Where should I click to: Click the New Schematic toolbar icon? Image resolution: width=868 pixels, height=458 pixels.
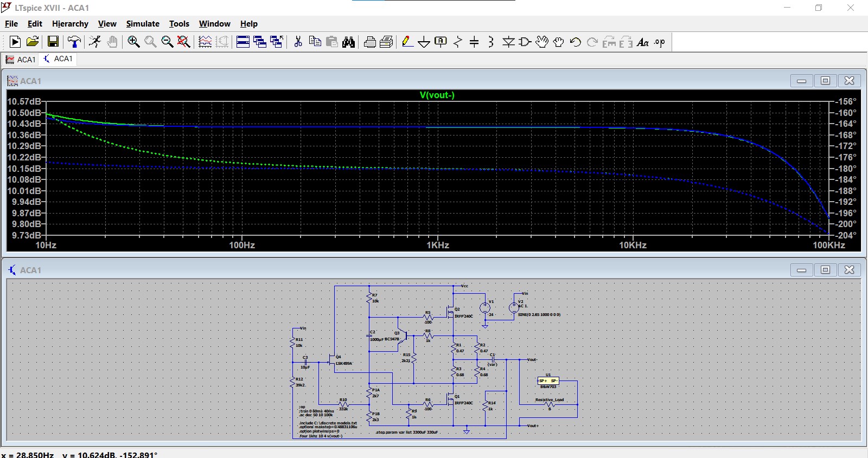click(x=15, y=42)
